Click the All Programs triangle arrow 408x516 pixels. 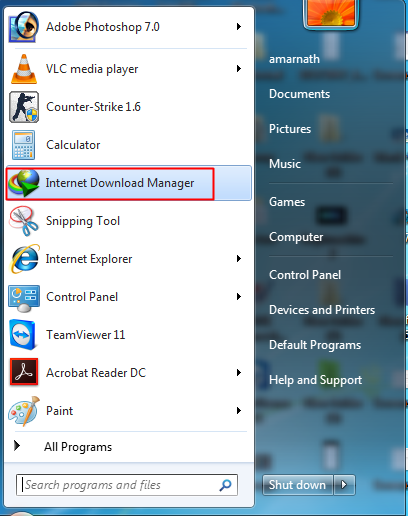(x=17, y=445)
